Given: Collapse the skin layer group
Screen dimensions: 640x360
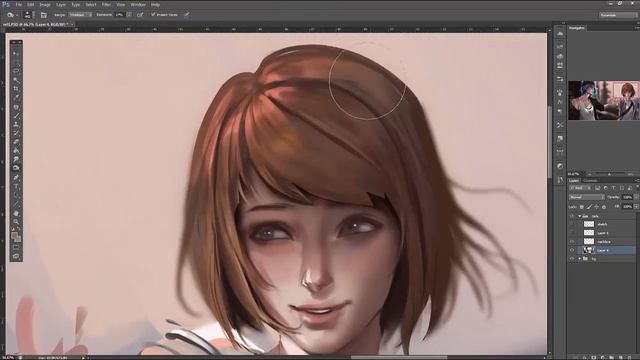Looking at the screenshot, I should click(x=580, y=216).
